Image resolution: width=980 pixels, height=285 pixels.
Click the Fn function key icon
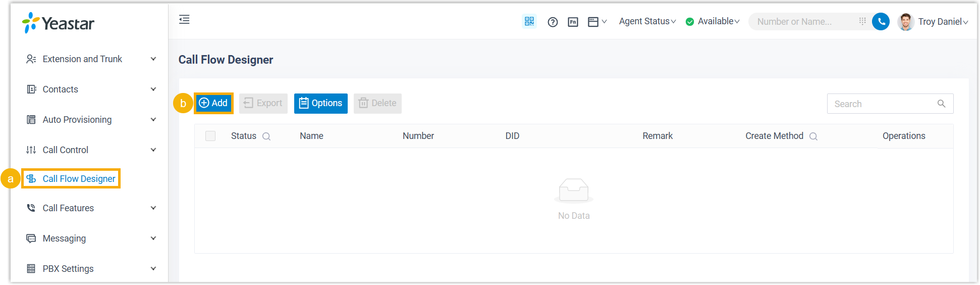(573, 22)
